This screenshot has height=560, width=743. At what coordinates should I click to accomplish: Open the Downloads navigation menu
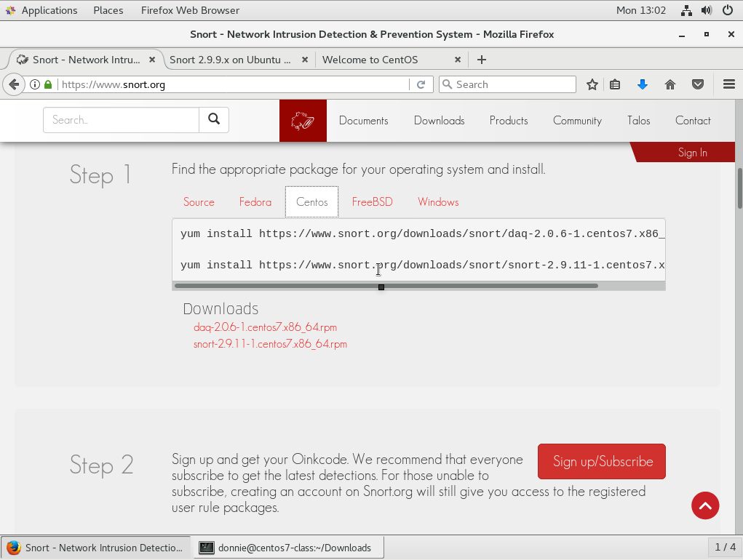[x=440, y=121]
